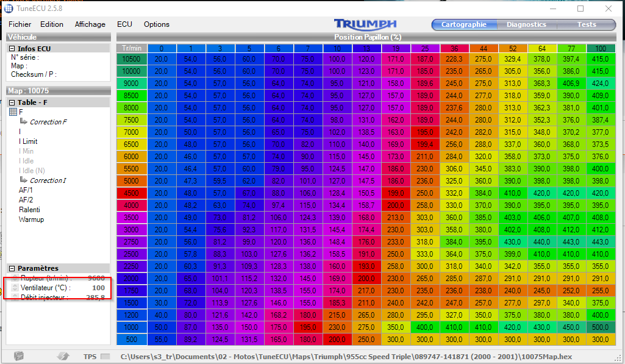Switch to the Tests tab
The image size is (625, 364).
click(x=587, y=24)
